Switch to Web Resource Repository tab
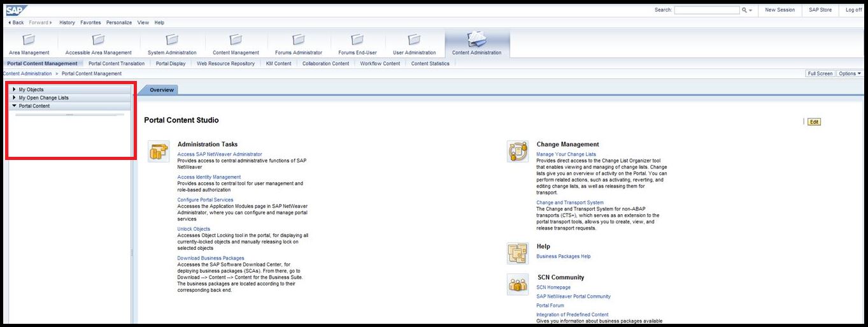Viewport: 868px width, 327px height. click(225, 63)
